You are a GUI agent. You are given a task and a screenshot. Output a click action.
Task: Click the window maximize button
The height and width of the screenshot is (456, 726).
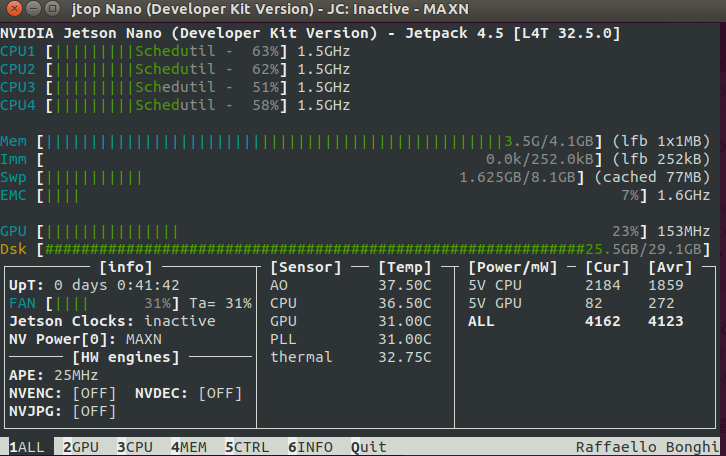click(x=53, y=8)
